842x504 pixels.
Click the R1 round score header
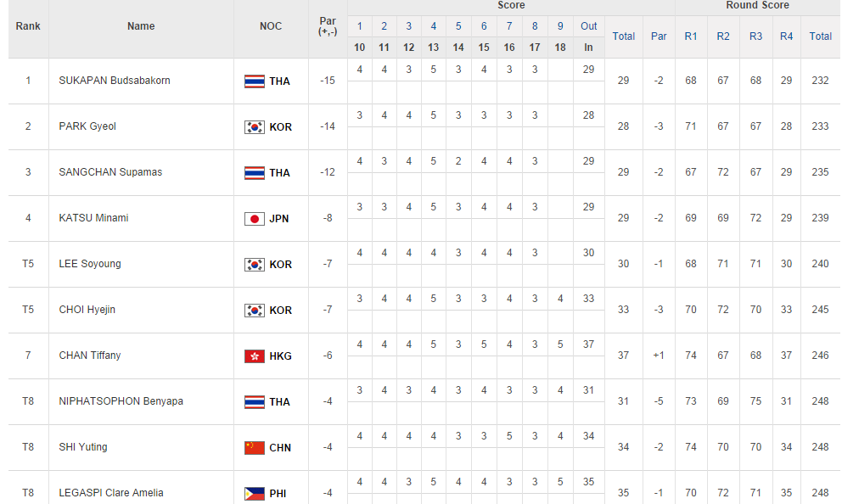[x=691, y=36]
